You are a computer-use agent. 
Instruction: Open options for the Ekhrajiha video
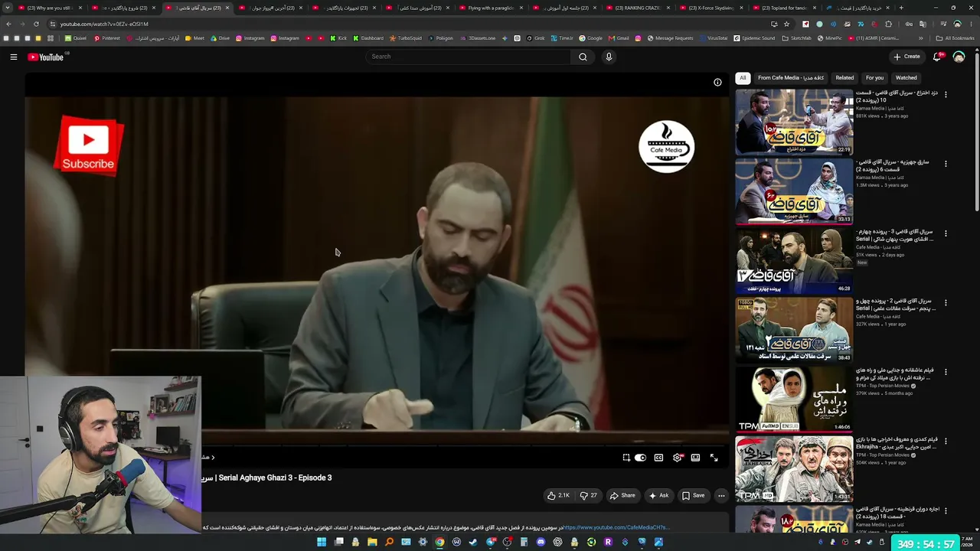click(946, 441)
